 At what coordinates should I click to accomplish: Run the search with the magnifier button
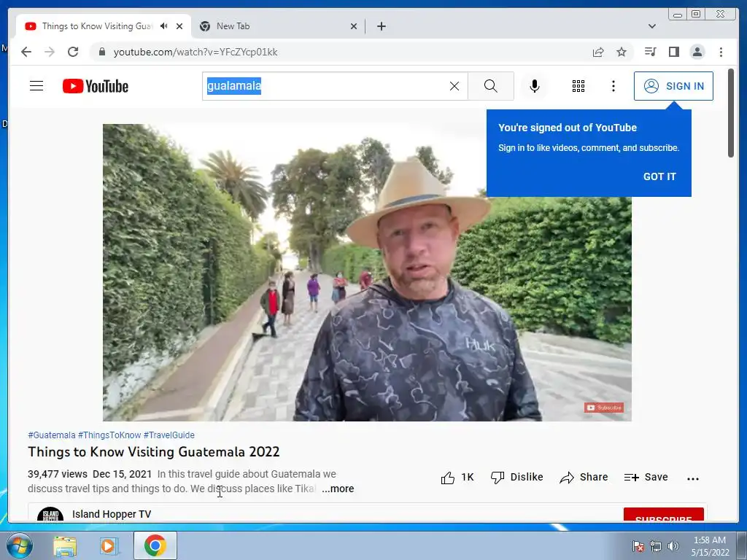491,86
